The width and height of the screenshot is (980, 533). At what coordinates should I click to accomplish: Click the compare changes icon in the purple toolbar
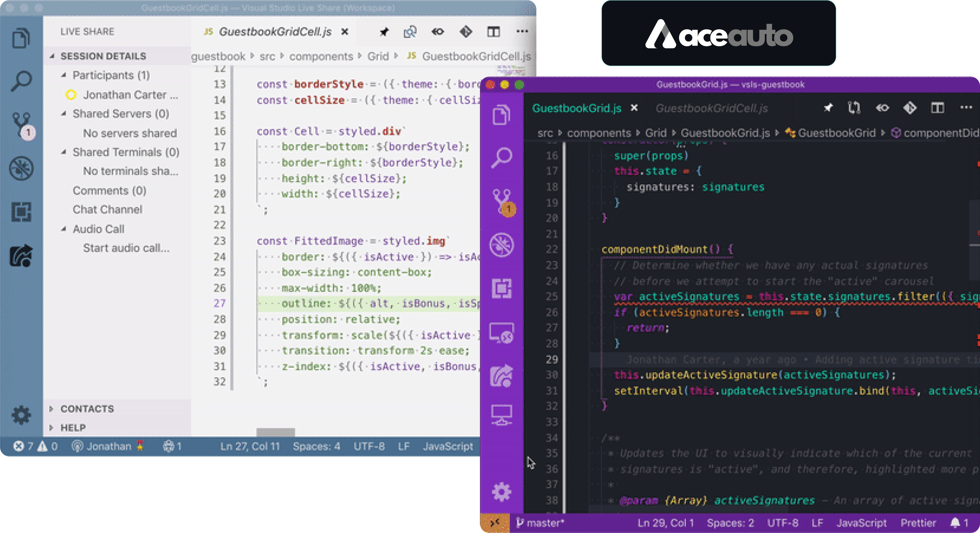(855, 108)
